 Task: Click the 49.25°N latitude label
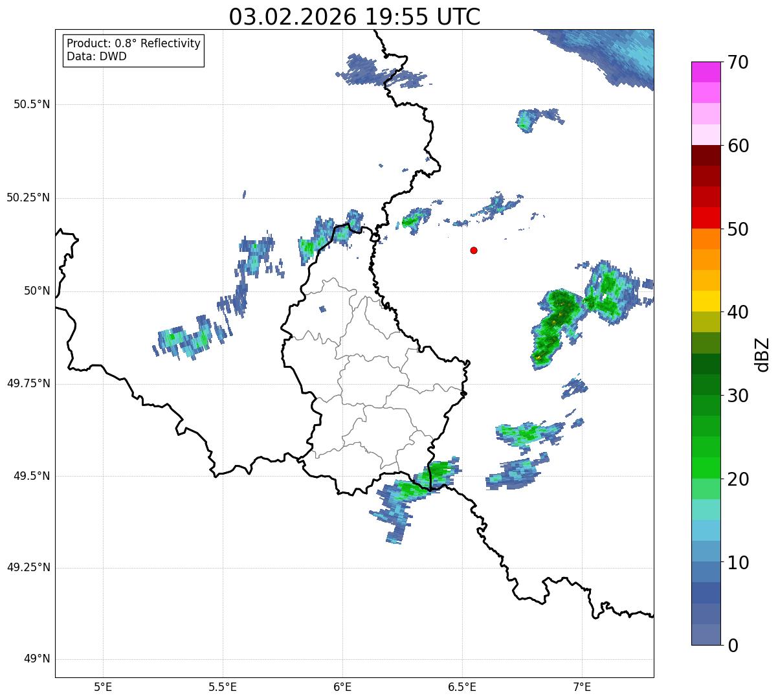(28, 567)
